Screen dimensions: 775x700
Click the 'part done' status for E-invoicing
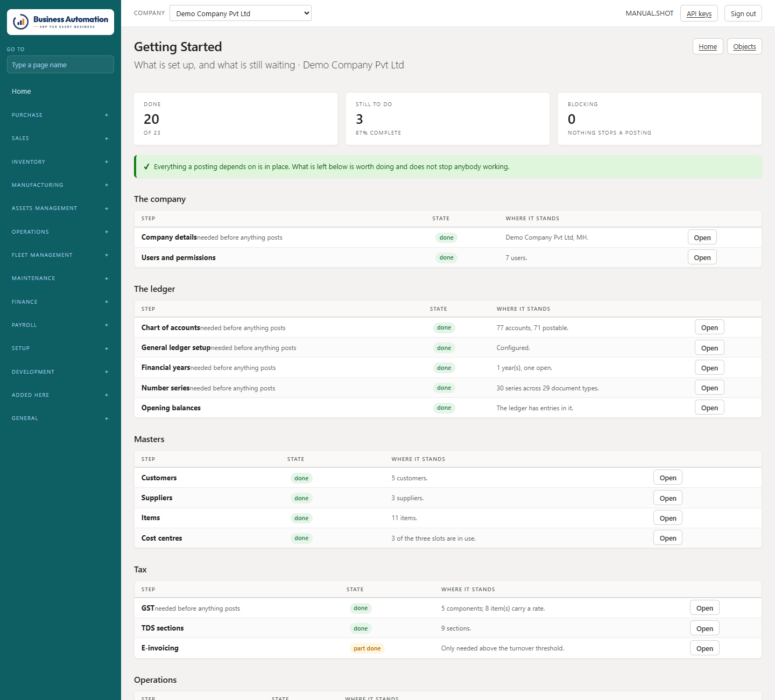367,648
